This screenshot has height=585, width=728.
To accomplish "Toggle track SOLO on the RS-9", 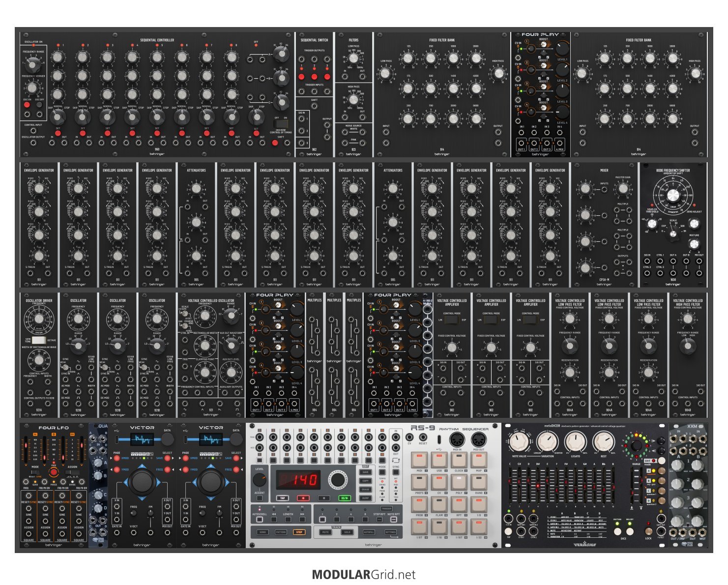I will point(347,532).
